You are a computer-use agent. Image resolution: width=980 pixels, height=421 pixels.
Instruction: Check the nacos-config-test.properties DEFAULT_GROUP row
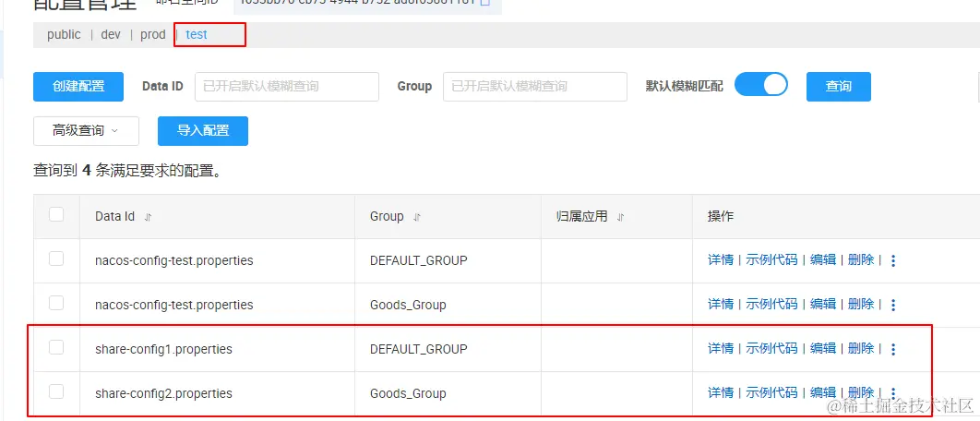56,259
